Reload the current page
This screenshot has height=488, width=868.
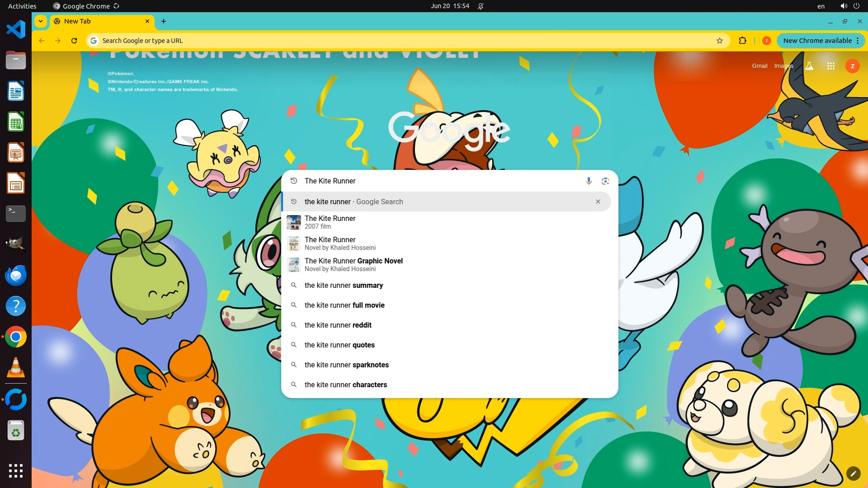pos(74,41)
